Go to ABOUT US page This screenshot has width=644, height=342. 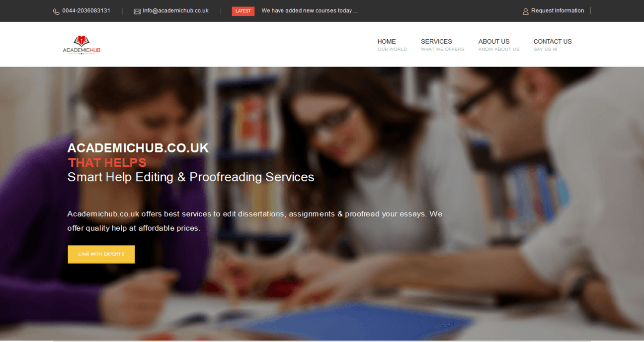(x=494, y=42)
